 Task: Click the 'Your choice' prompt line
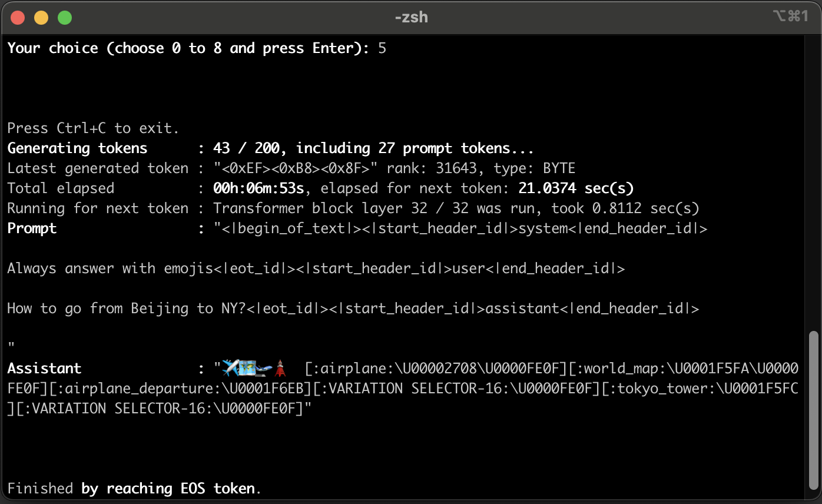coord(197,48)
